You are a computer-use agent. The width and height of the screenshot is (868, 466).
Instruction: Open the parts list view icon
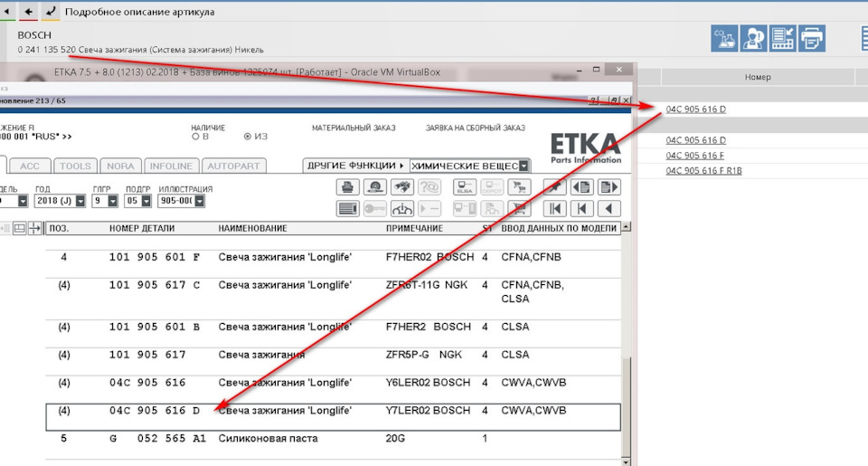click(347, 209)
